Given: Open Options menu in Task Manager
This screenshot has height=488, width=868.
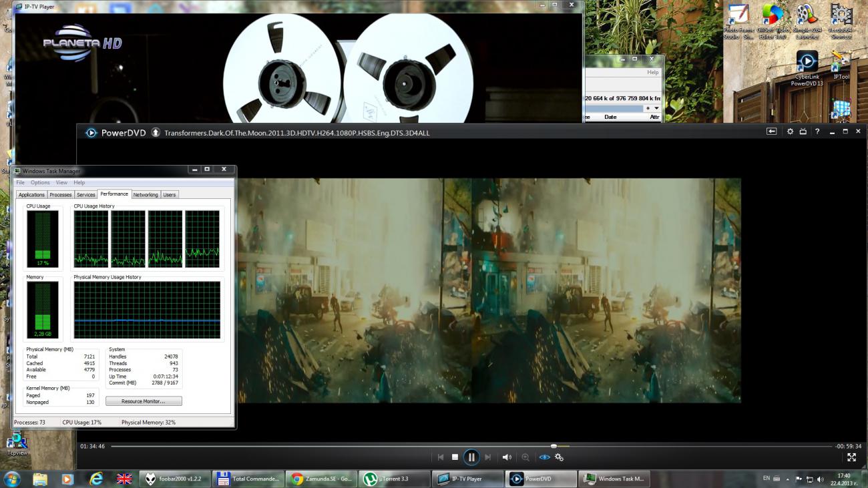Looking at the screenshot, I should (40, 182).
